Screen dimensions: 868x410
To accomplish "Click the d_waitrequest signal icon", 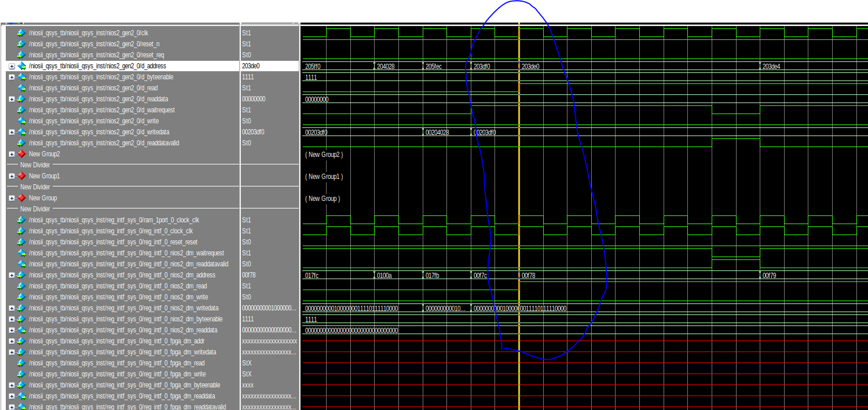I will coord(21,110).
